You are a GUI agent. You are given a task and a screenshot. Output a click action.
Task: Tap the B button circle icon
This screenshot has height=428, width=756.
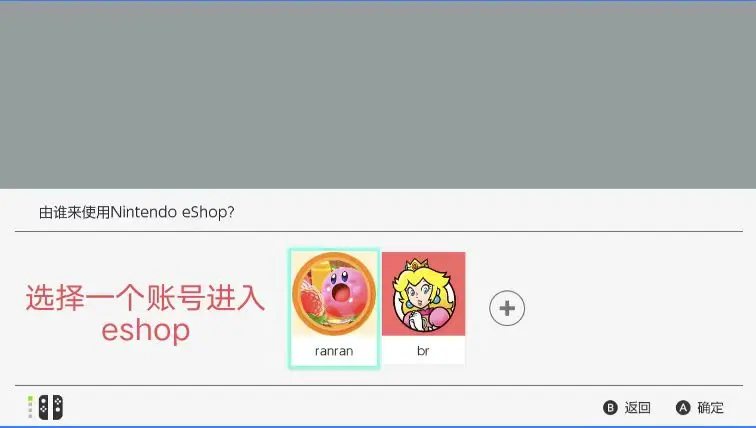610,408
